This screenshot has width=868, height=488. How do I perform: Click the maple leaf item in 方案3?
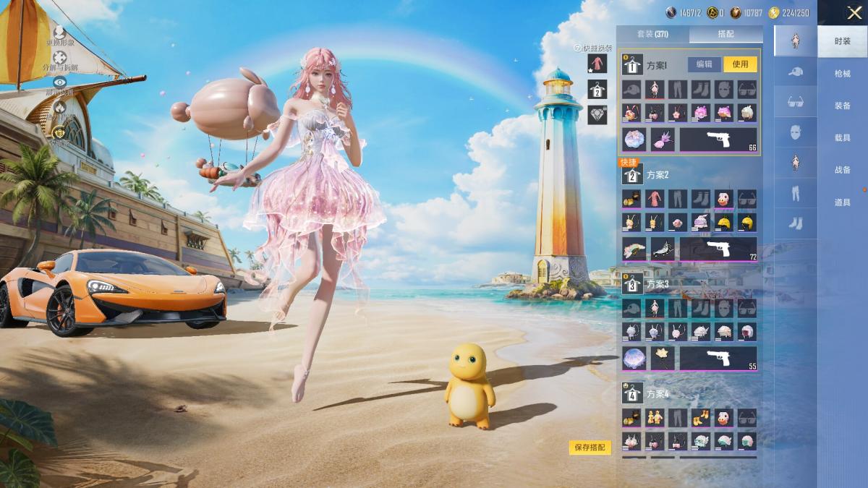point(663,359)
